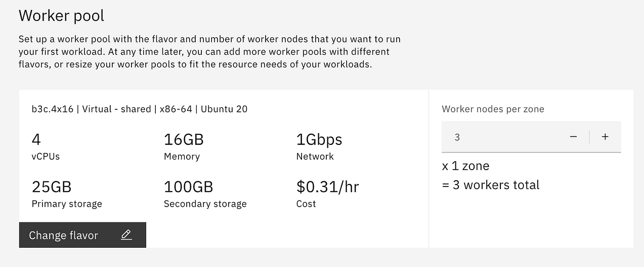Decrease worker nodes with the minus icon
644x267 pixels.
coord(573,137)
